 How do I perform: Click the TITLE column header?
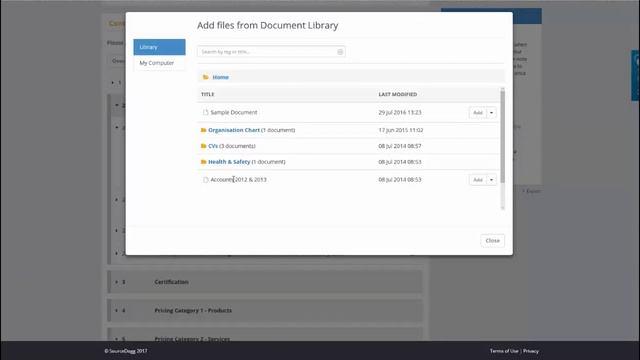(x=207, y=94)
